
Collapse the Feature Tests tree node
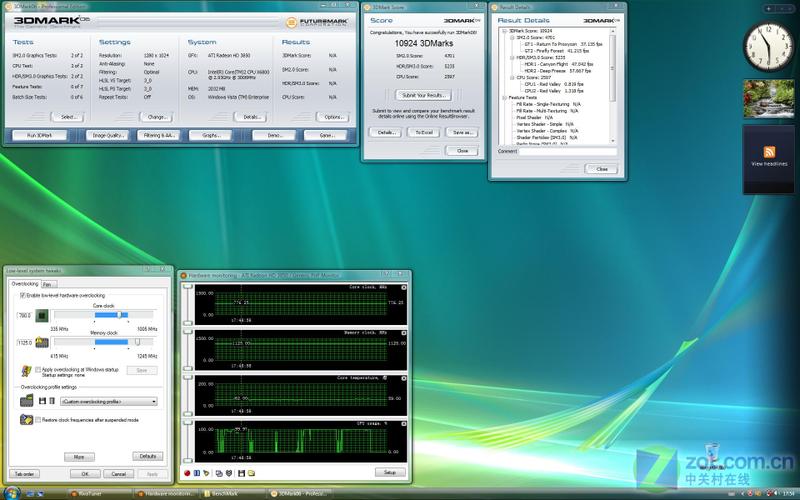tap(505, 97)
